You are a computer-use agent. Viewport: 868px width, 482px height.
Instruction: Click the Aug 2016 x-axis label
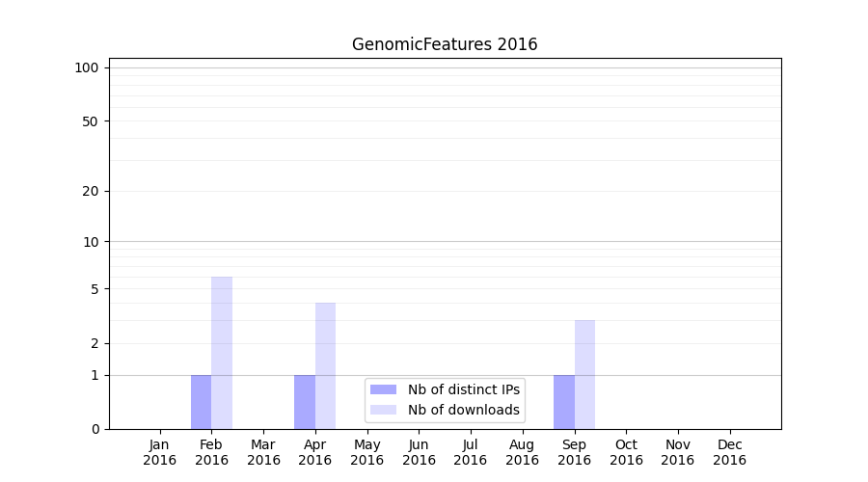tap(522, 452)
